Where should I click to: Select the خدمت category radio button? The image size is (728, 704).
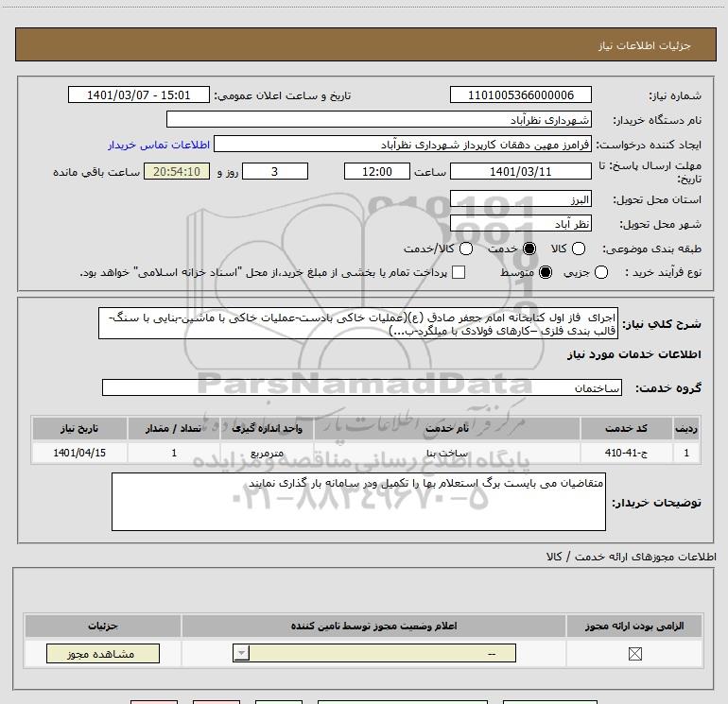(529, 249)
